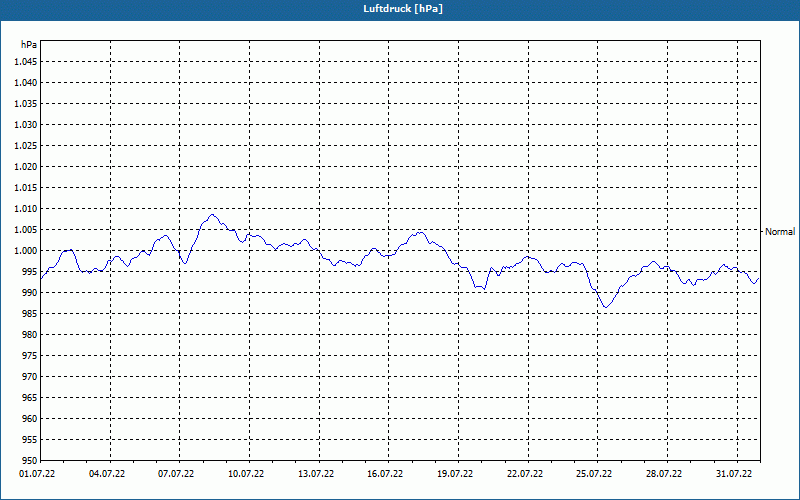Click the 13.07.22 date label
Viewport: 800px width, 500px height.
pos(316,474)
